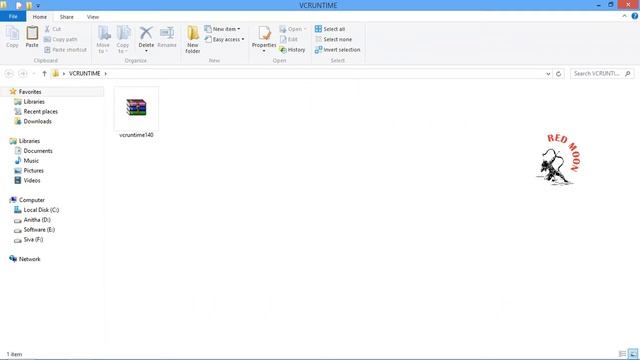This screenshot has width=640, height=360.
Task: Open Siva (F:) drive
Action: [33, 239]
